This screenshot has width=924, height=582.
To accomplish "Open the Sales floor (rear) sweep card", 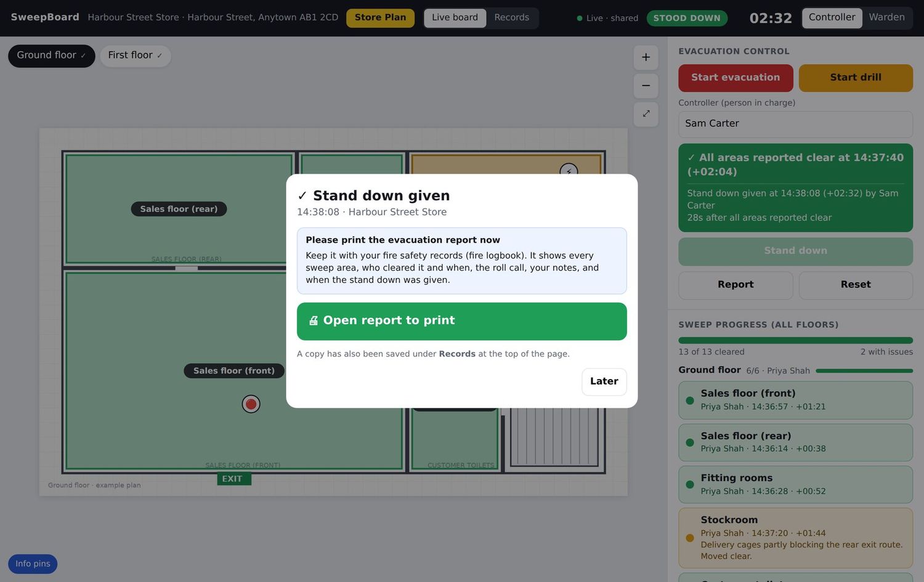I will coord(795,443).
